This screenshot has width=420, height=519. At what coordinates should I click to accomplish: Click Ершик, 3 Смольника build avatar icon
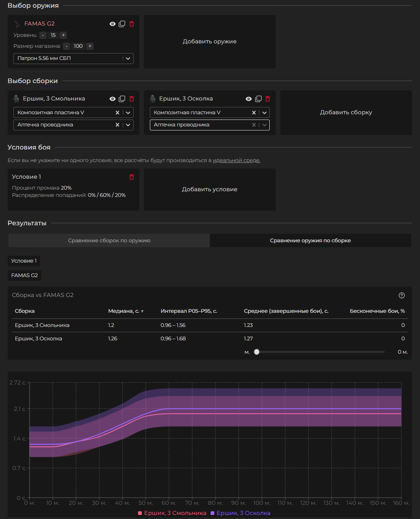coord(17,99)
